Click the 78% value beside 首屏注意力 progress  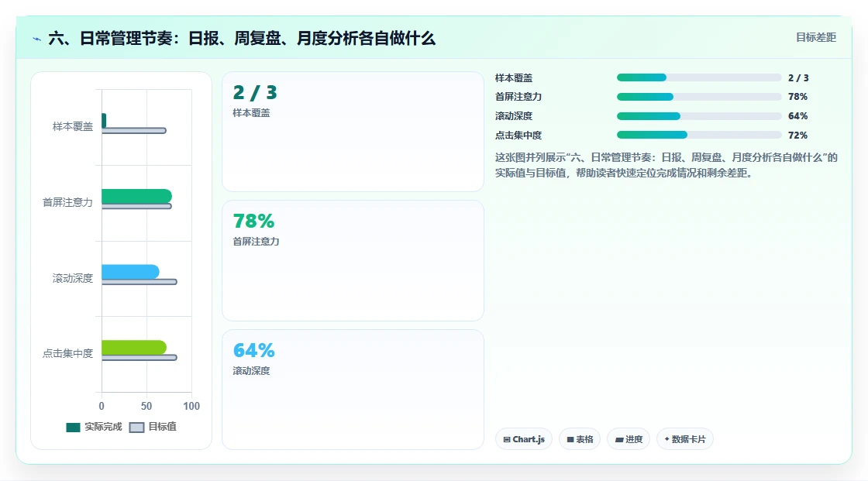797,97
